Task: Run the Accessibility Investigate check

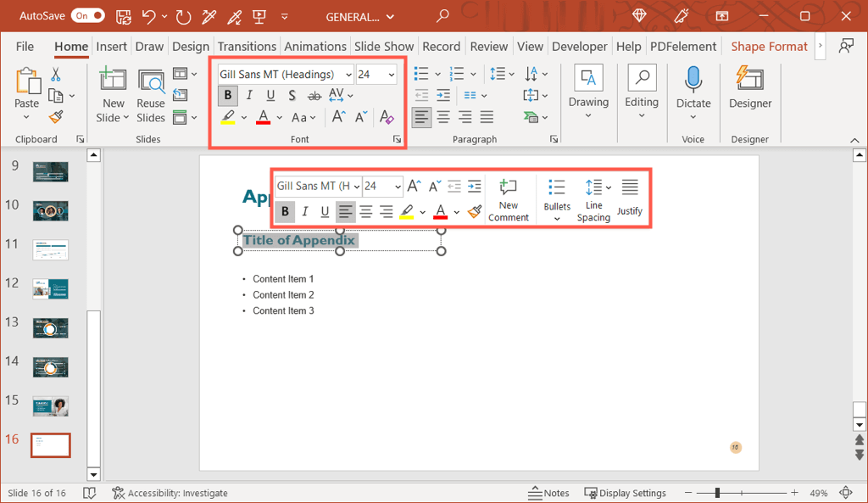Action: [172, 493]
